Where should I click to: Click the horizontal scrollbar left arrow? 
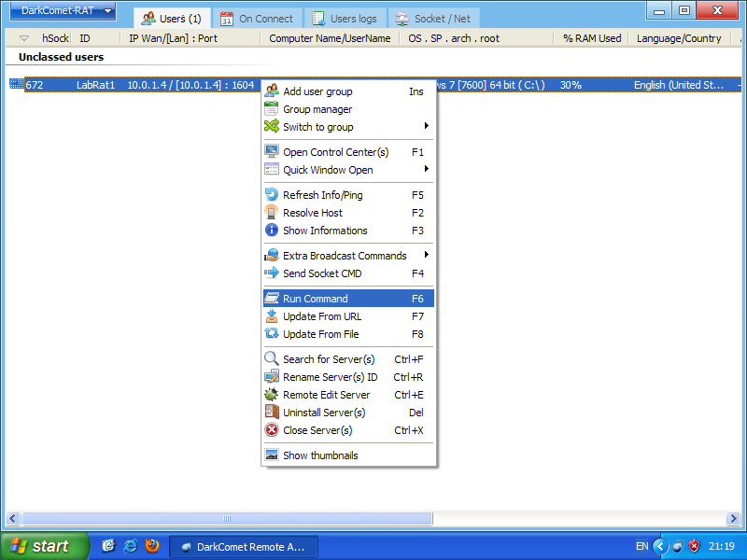[x=13, y=518]
